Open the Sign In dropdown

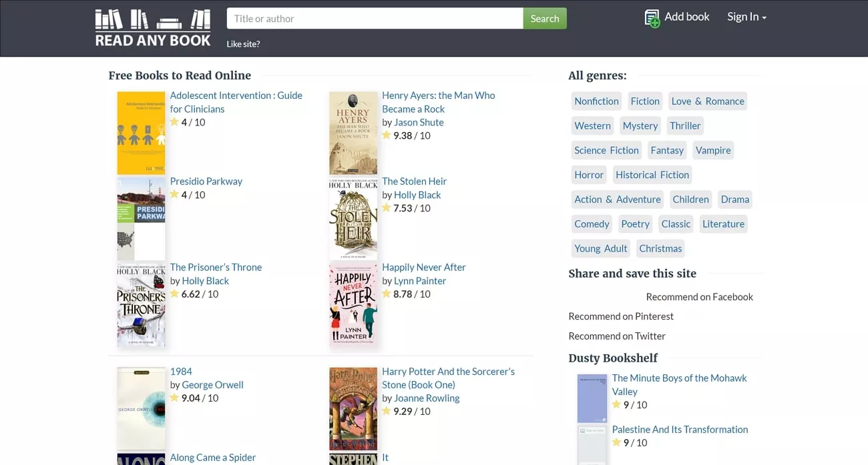[746, 17]
